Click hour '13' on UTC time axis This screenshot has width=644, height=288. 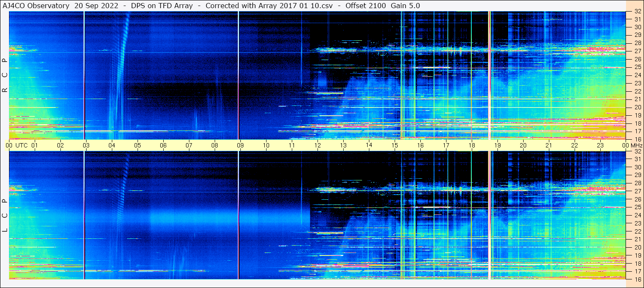pyautogui.click(x=343, y=145)
